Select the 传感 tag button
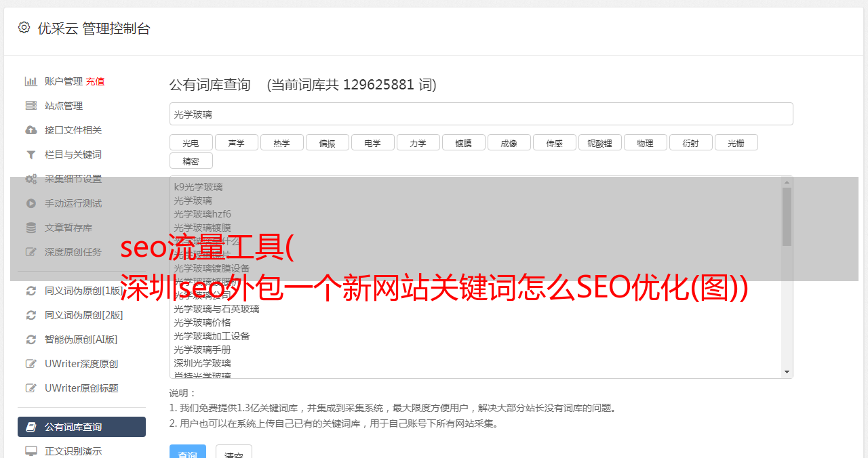868x458 pixels. (x=554, y=142)
